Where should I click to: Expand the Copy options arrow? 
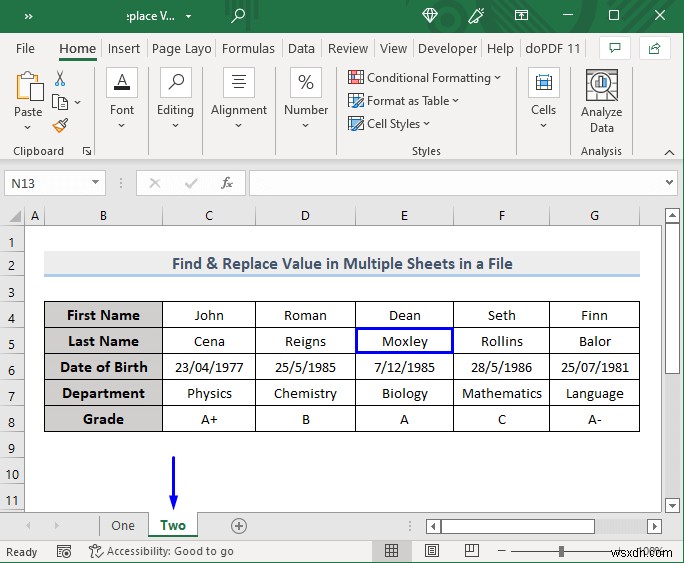pyautogui.click(x=78, y=102)
